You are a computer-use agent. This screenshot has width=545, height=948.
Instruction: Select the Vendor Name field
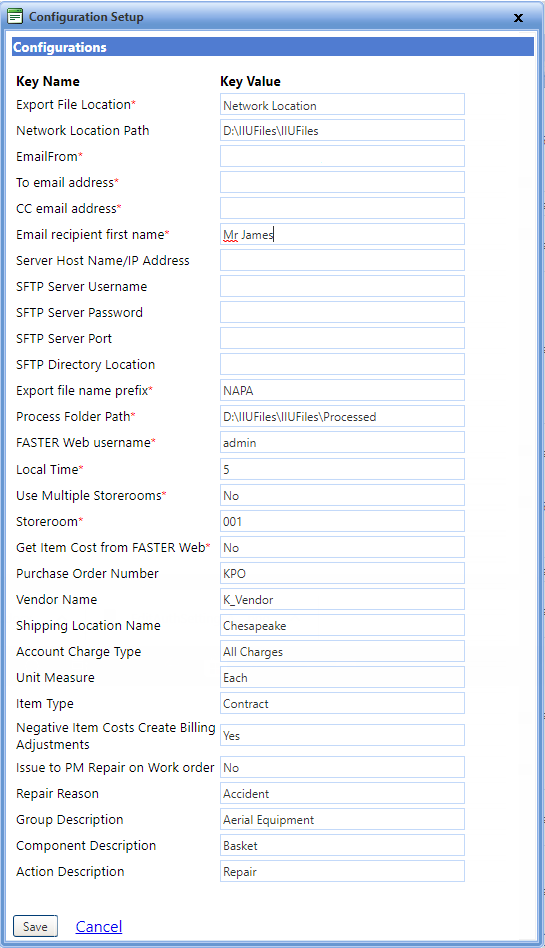(x=342, y=599)
